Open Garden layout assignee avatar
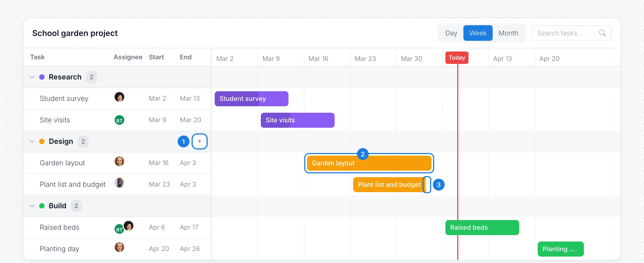644x263 pixels. [119, 161]
